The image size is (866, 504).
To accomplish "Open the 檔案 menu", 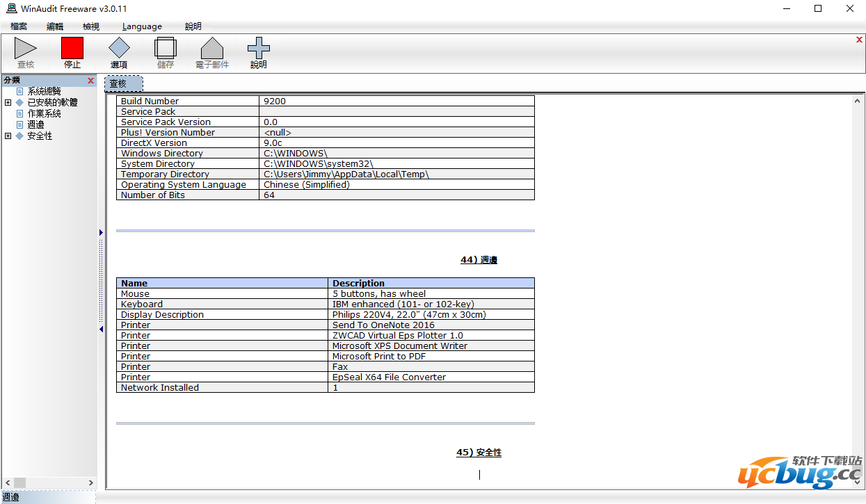I will tap(19, 26).
